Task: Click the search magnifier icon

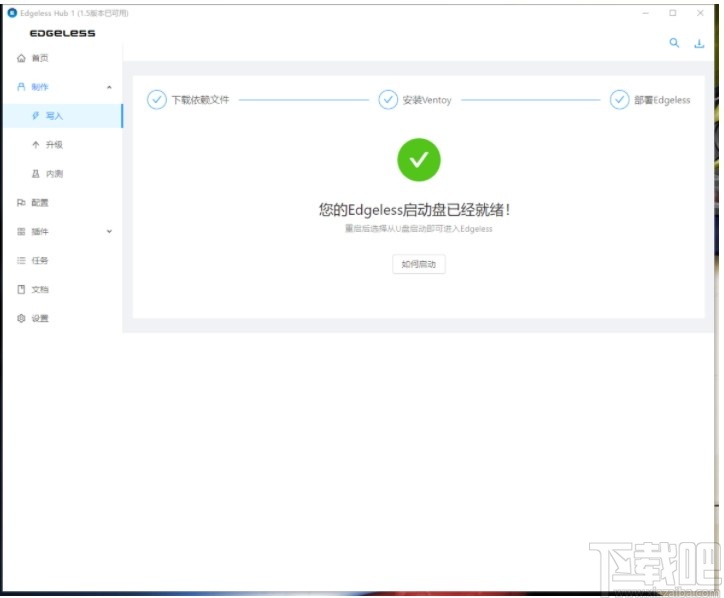Action: [674, 43]
